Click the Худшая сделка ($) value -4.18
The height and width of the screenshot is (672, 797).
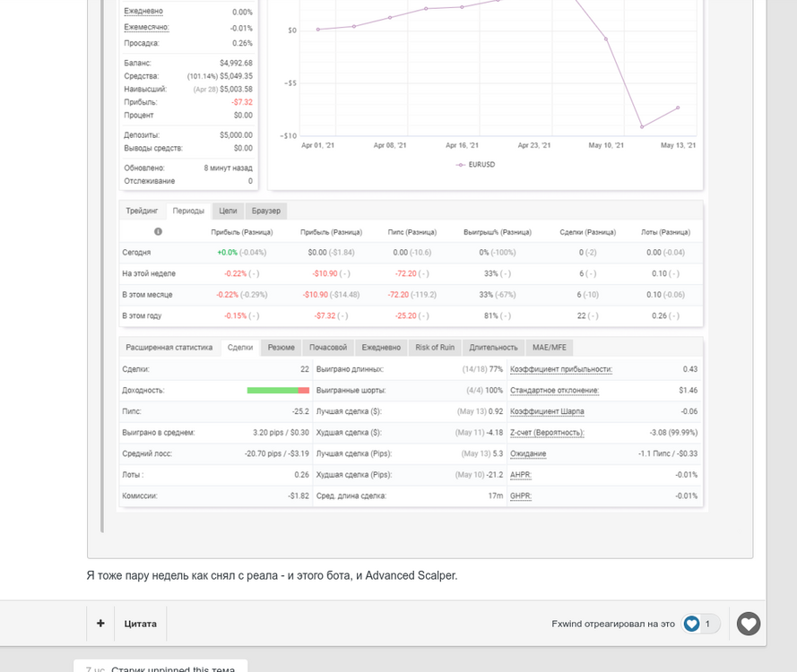tap(494, 433)
